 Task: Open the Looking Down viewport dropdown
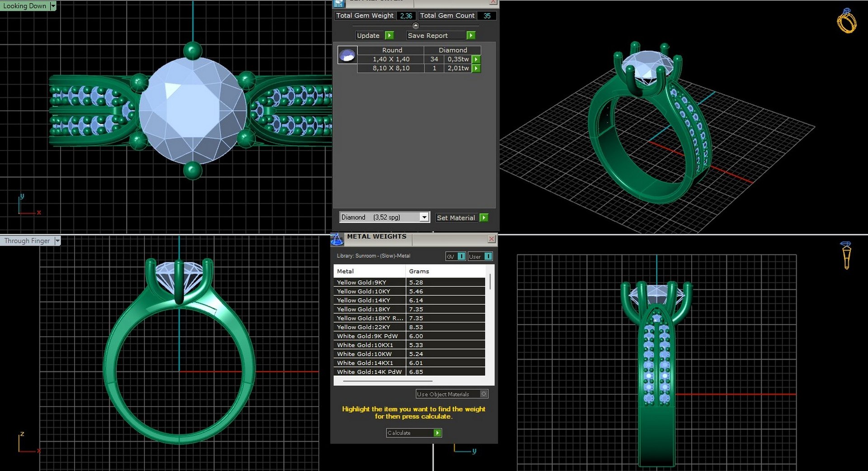click(53, 6)
